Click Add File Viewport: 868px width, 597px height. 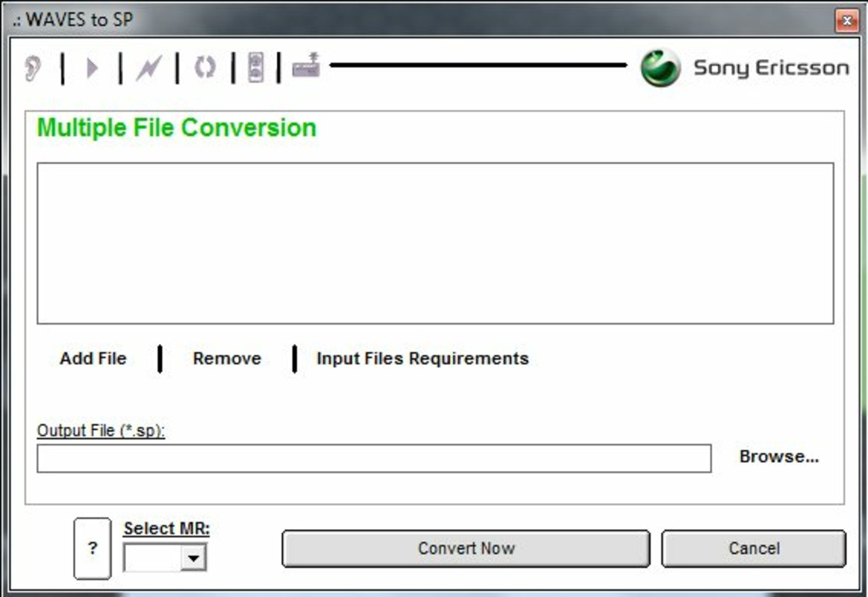coord(93,358)
